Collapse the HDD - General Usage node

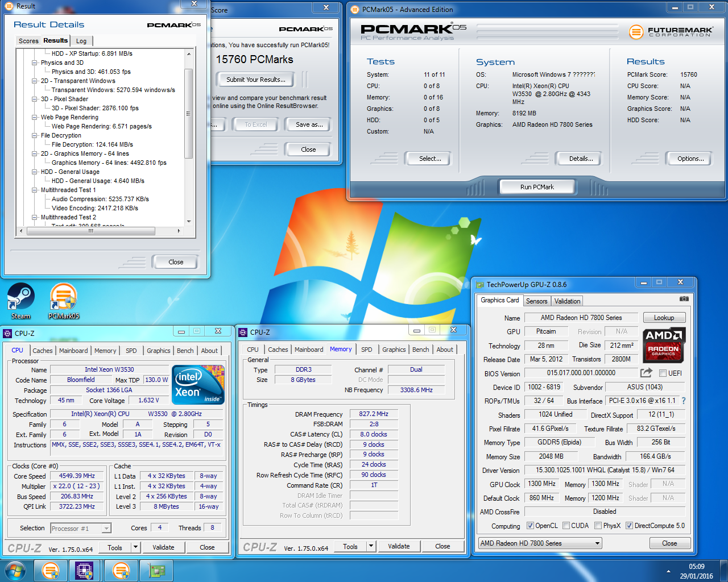(x=35, y=172)
